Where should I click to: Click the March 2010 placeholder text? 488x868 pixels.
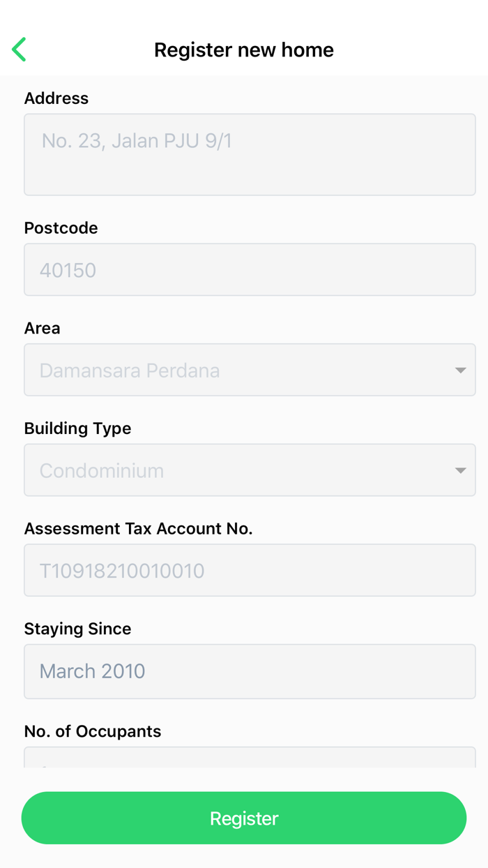pyautogui.click(x=93, y=671)
